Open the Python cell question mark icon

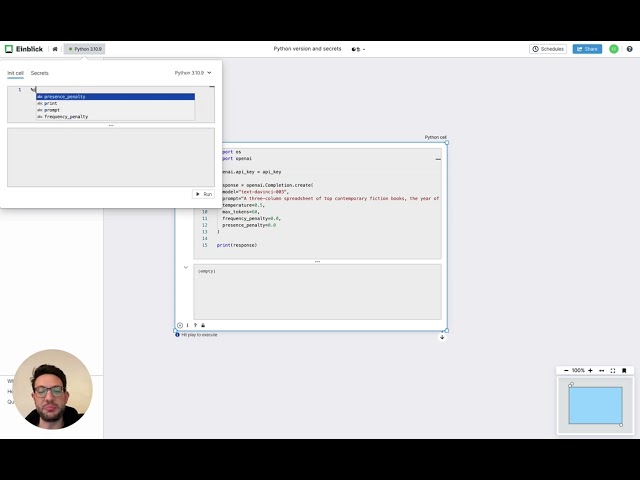point(195,325)
